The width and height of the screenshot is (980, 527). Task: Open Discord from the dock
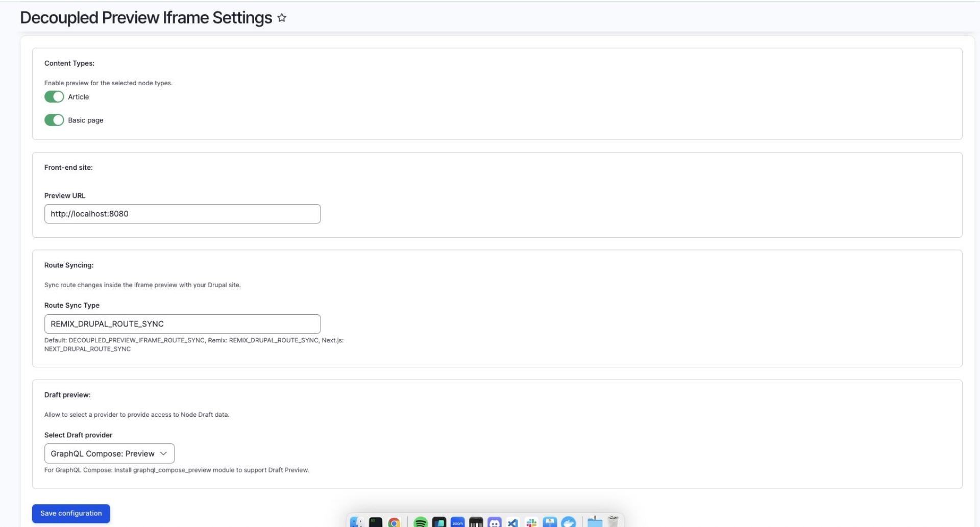point(494,522)
